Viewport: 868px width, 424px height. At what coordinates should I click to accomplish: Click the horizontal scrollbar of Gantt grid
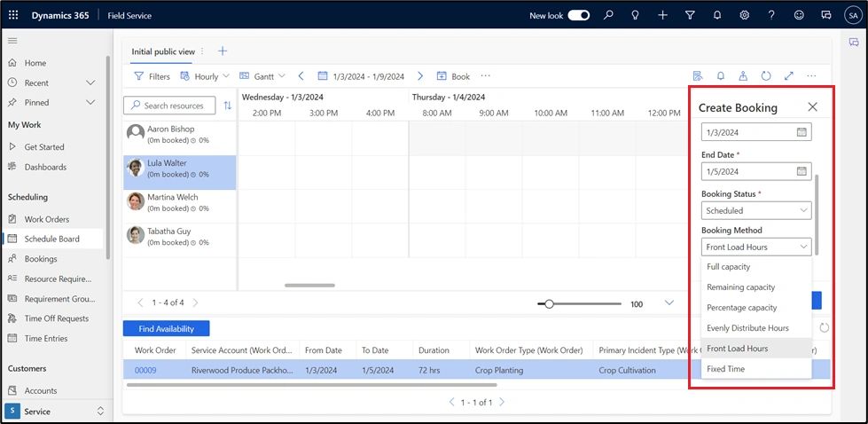(310, 286)
